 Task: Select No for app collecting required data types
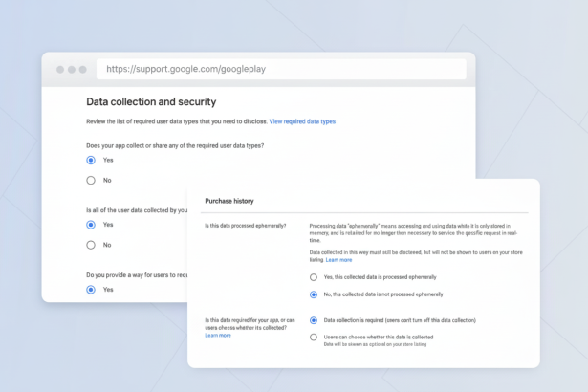[x=91, y=180]
